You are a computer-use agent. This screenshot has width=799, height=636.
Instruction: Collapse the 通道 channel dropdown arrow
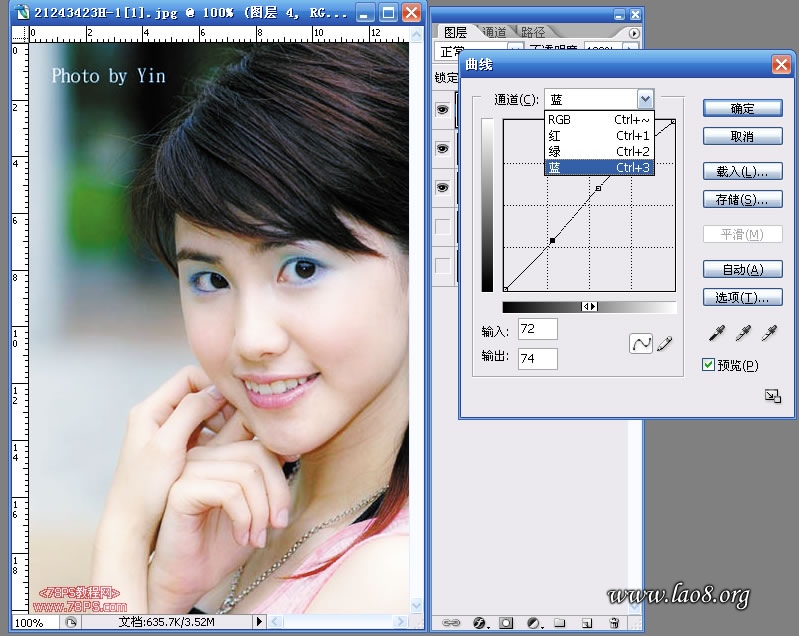click(645, 99)
